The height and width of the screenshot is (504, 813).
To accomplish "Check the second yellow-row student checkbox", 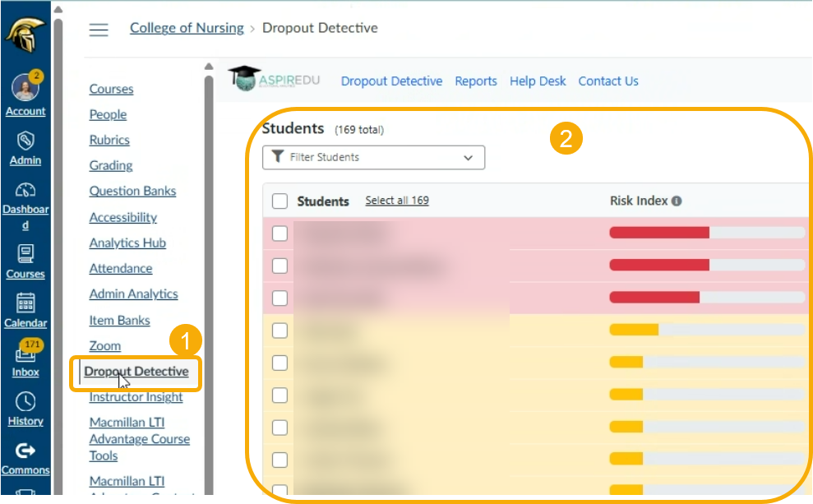I will pyautogui.click(x=280, y=363).
